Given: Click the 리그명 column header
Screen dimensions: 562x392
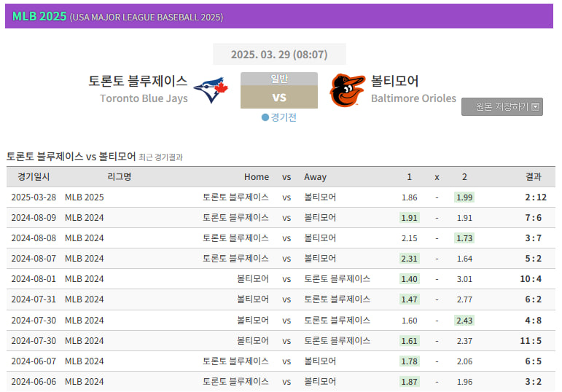Looking at the screenshot, I should 119,177.
